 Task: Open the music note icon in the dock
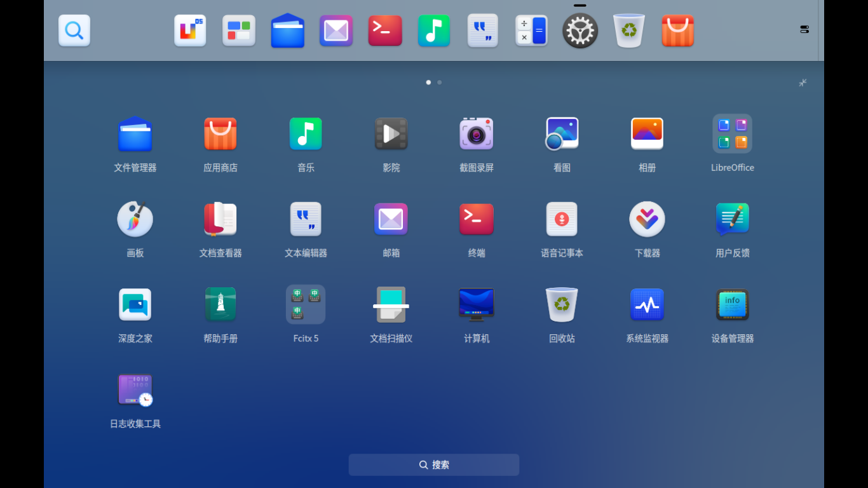click(x=434, y=30)
